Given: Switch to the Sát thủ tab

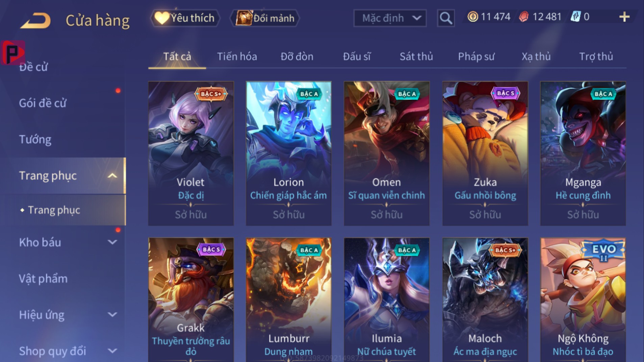Looking at the screenshot, I should [x=416, y=56].
